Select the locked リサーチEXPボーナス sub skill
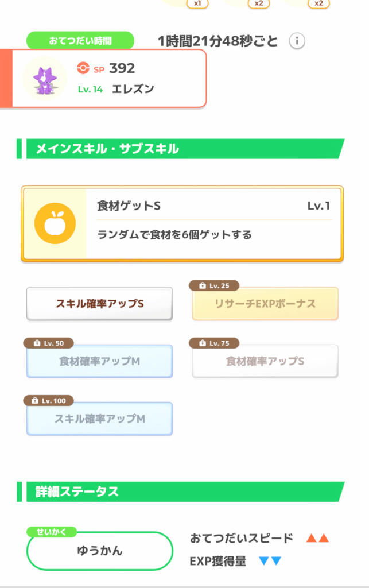The width and height of the screenshot is (369, 588). [265, 304]
